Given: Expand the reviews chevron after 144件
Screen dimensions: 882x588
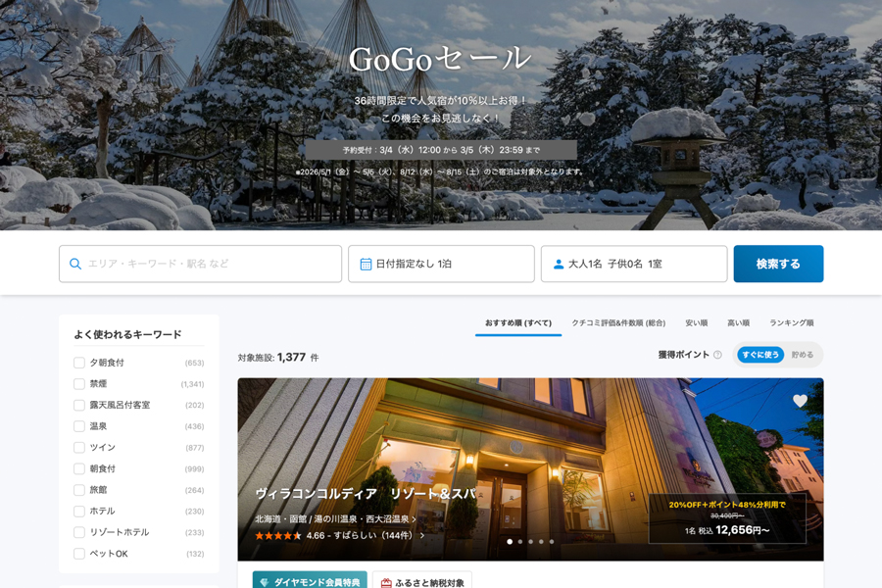Looking at the screenshot, I should (x=422, y=536).
